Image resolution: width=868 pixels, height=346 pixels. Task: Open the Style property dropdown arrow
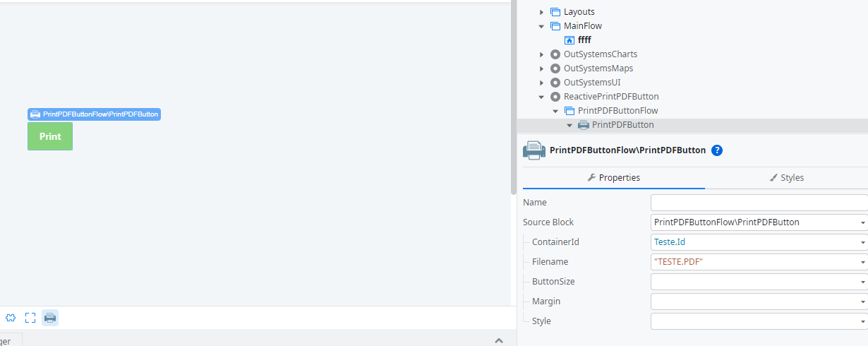[864, 321]
